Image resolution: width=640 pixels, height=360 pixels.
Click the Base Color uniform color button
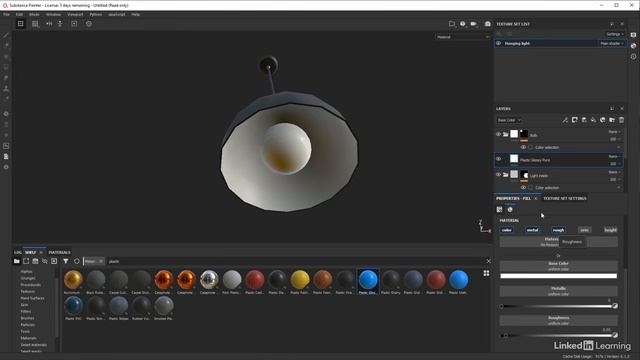[558, 266]
